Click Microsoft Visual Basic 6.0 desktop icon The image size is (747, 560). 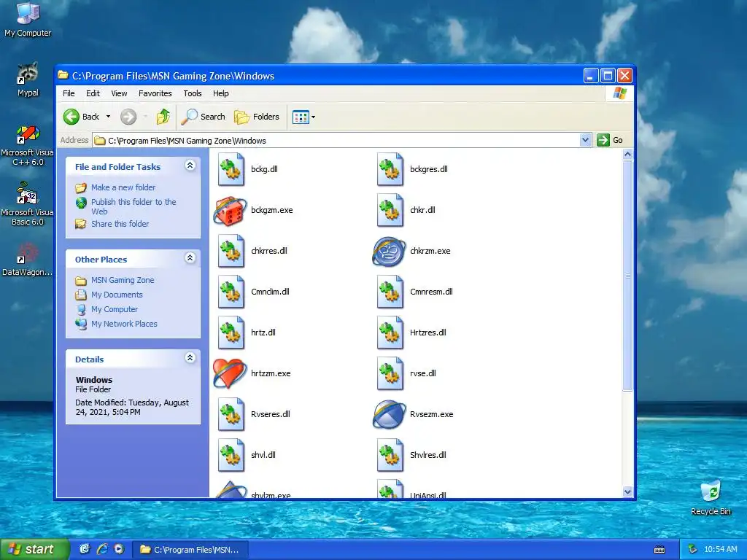pos(28,204)
